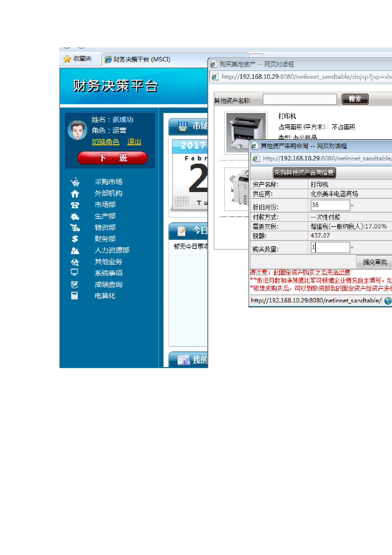Click the bar chart icon in the bottom panel

pos(183,360)
